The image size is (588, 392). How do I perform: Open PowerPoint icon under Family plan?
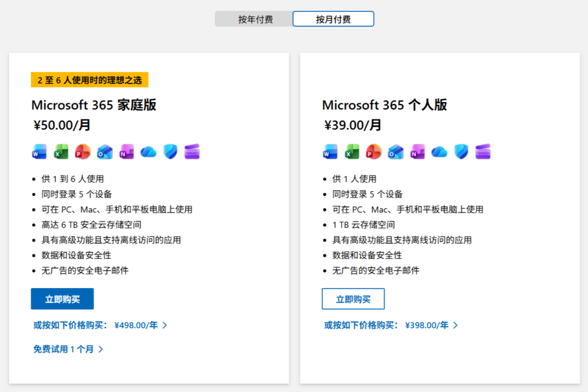[82, 152]
